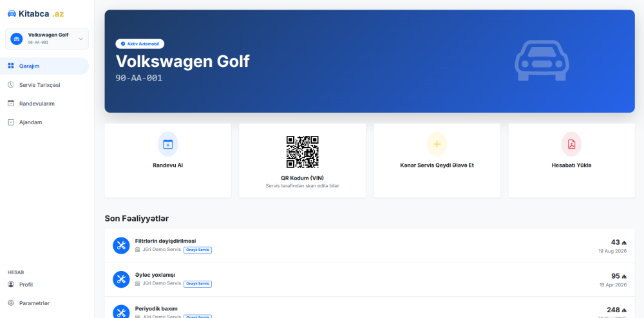644x318 pixels.
Task: Click the verified check icon in Aktiv Avtomobil badge
Action: 123,44
